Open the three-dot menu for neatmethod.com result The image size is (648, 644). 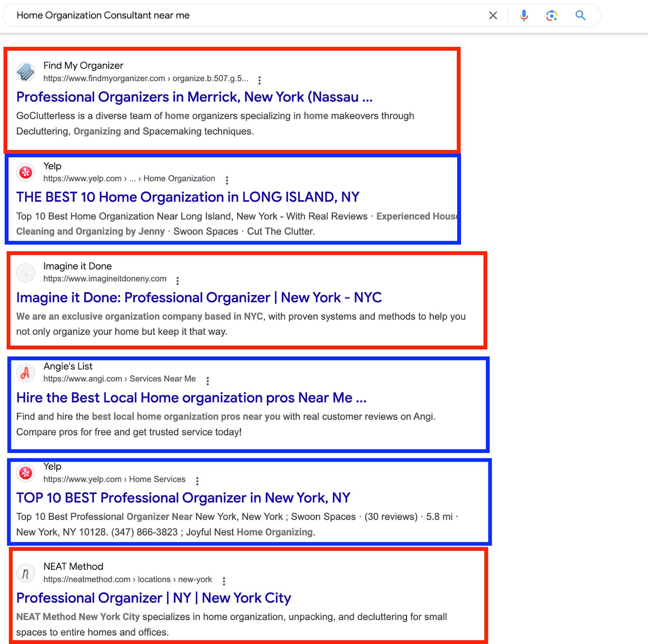click(x=224, y=581)
